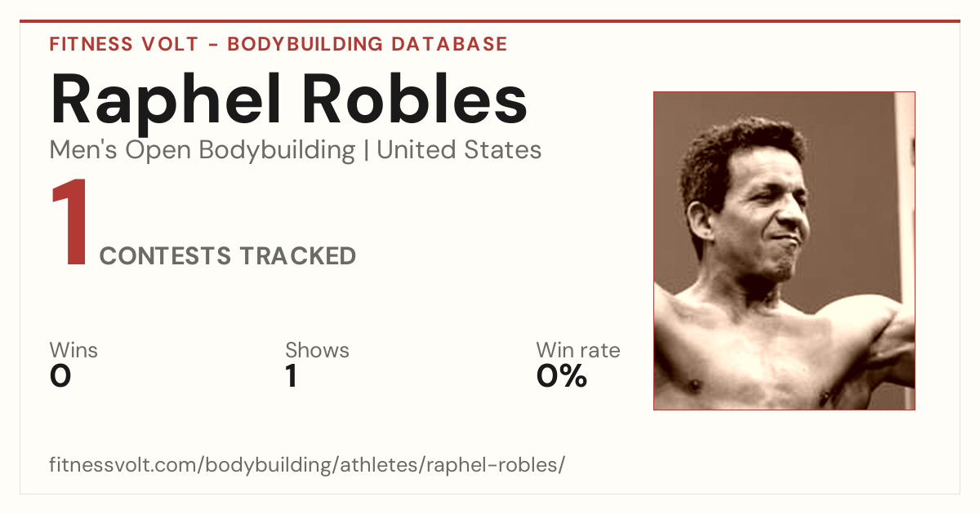
Task: Click the Shows value 1
Action: (292, 377)
